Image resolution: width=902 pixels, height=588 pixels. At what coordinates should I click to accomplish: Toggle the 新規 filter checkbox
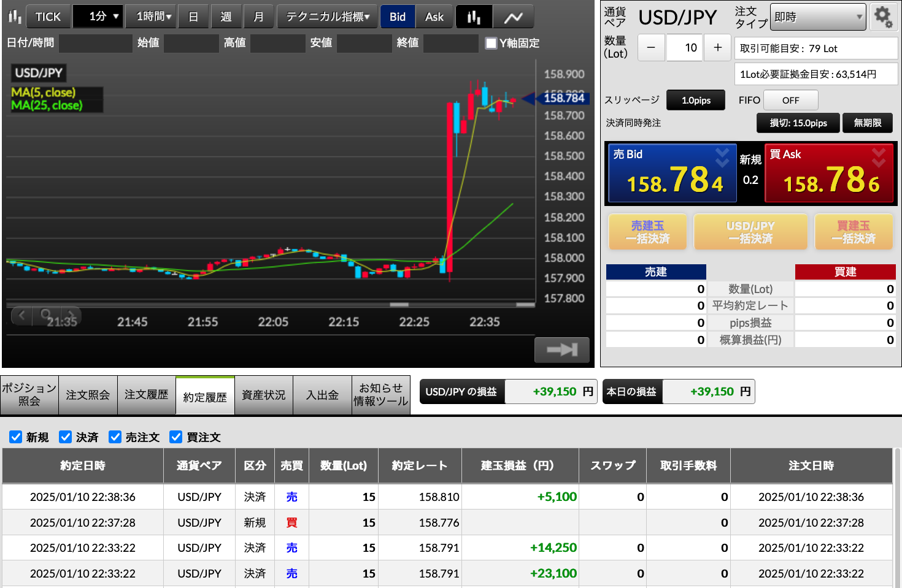[x=16, y=437]
